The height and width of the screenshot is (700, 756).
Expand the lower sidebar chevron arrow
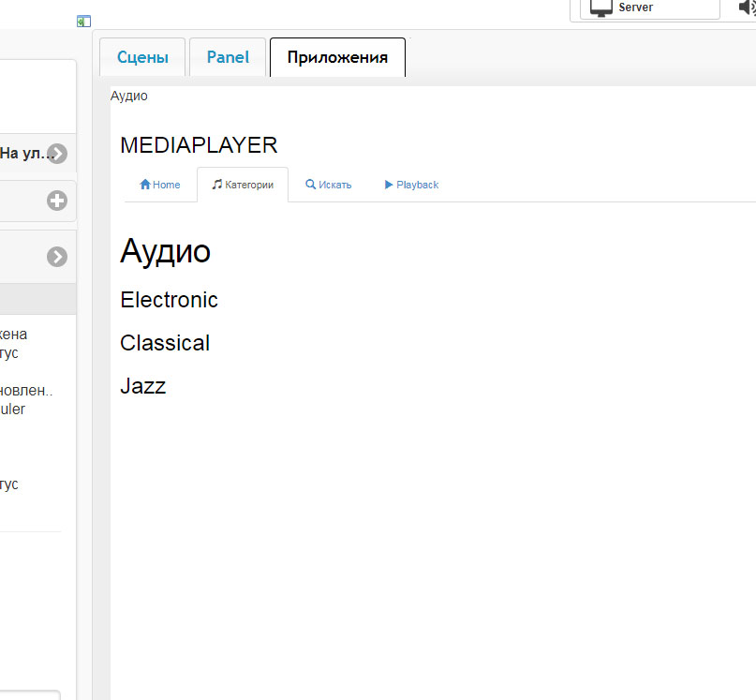coord(57,257)
